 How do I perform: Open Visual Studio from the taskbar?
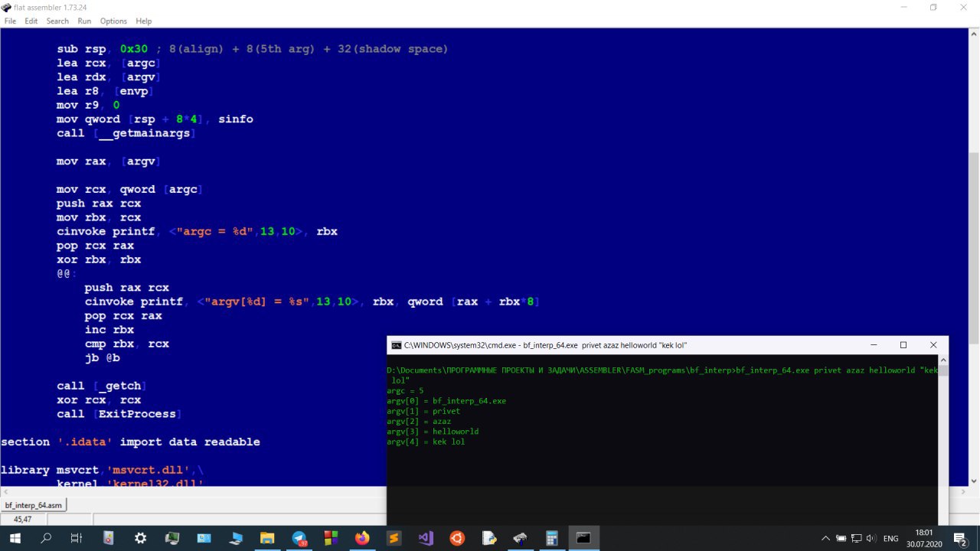click(x=426, y=538)
